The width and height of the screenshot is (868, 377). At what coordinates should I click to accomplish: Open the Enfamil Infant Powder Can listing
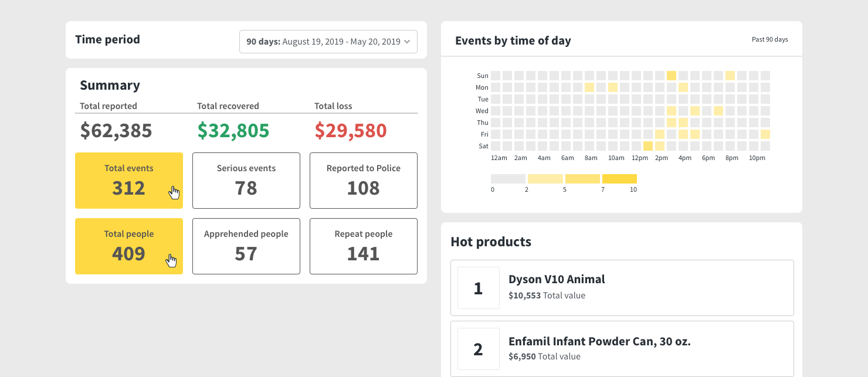(622, 349)
